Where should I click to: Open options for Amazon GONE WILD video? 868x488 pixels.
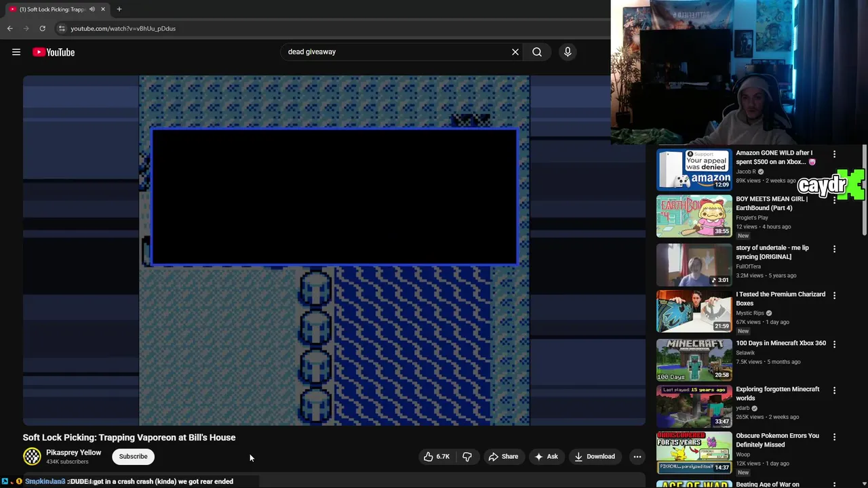pyautogui.click(x=834, y=154)
